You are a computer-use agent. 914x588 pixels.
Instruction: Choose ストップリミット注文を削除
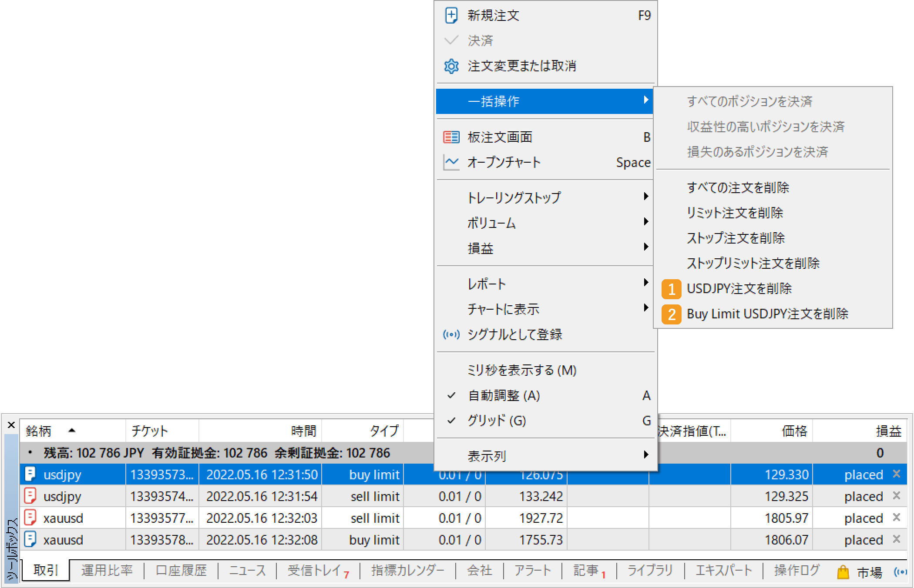(773, 263)
